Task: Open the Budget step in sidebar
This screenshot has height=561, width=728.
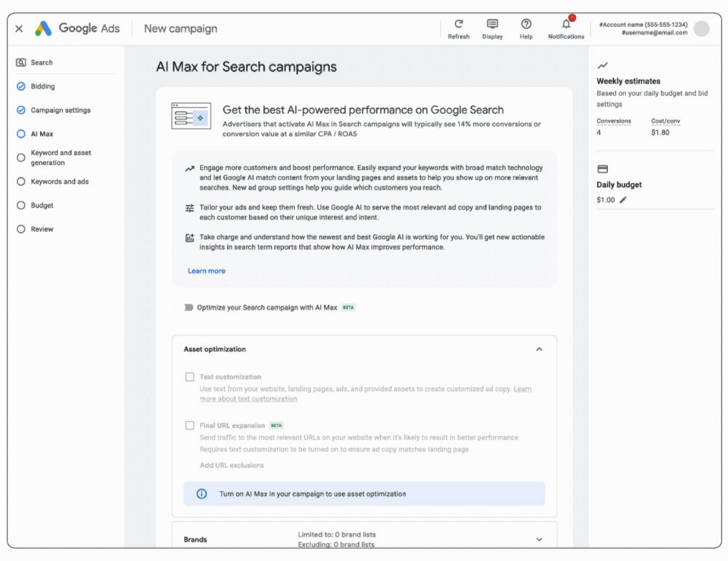Action: [x=41, y=206]
